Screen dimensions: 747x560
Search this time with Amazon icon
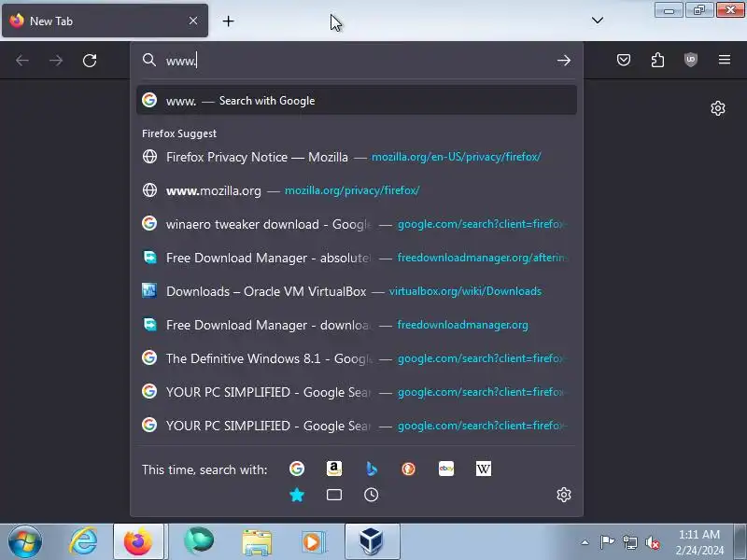tap(334, 469)
